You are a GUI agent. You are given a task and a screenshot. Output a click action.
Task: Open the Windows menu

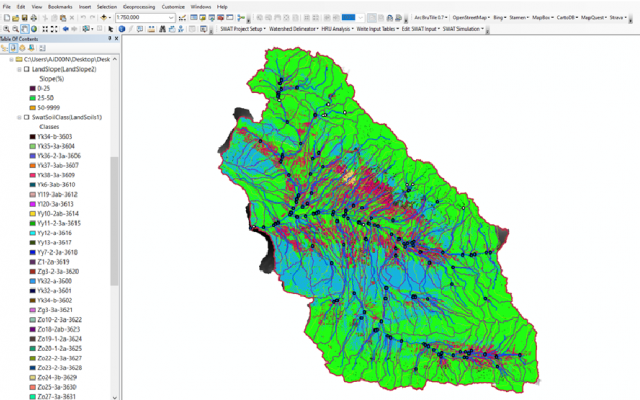pyautogui.click(x=201, y=7)
